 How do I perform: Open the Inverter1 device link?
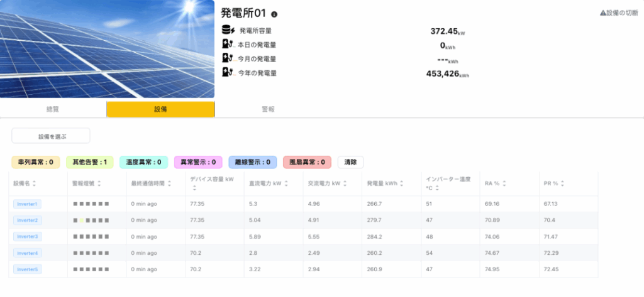(28, 204)
